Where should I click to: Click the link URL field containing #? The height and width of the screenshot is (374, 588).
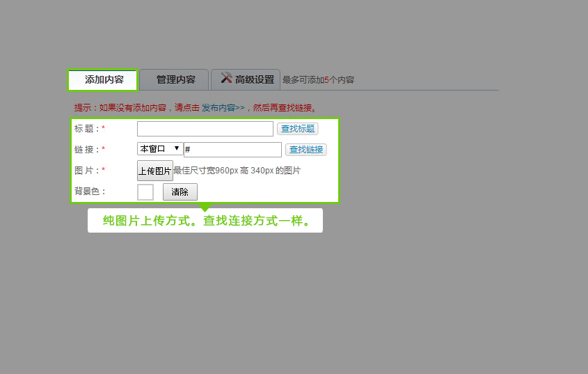tap(232, 150)
